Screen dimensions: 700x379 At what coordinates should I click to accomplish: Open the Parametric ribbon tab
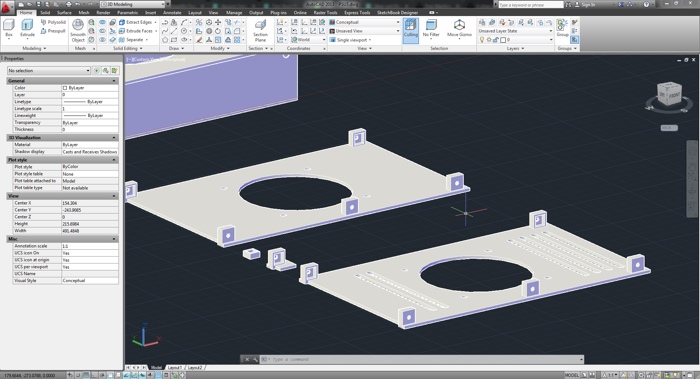tap(127, 12)
